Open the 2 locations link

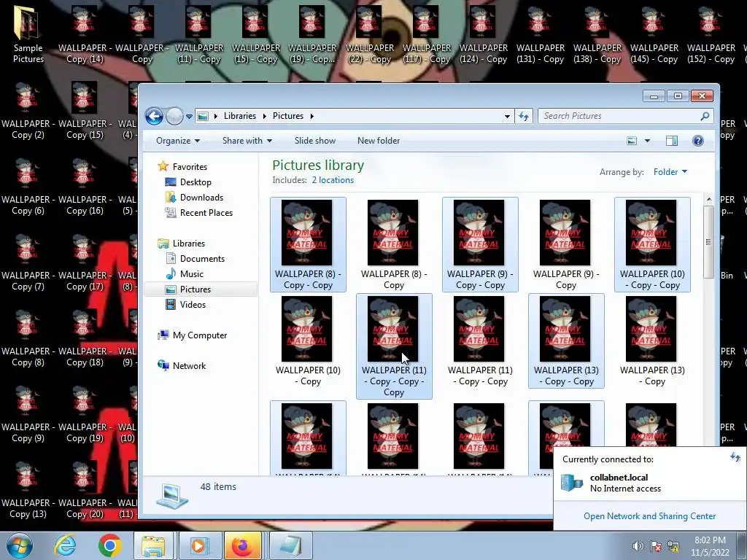click(333, 180)
